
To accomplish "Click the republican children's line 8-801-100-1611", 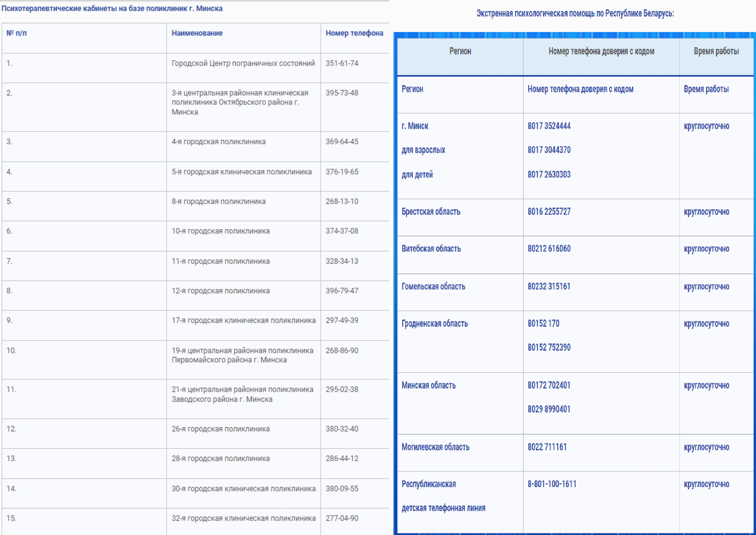I will pos(552,484).
